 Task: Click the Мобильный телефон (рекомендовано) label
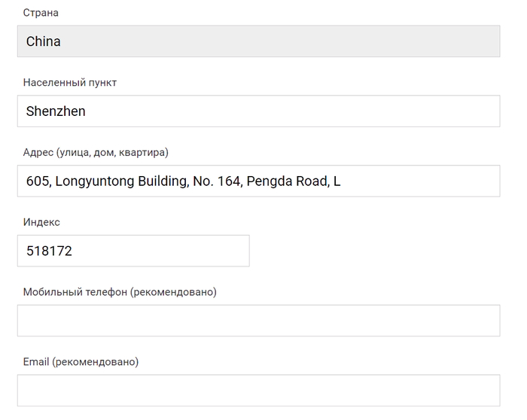(x=120, y=292)
